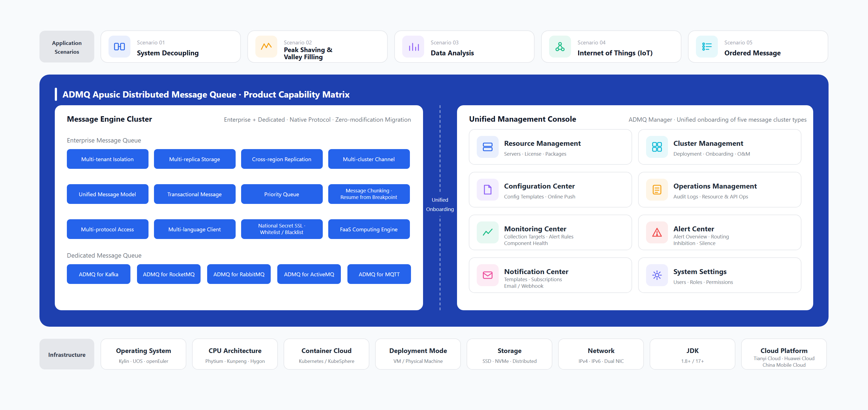The image size is (868, 410).
Task: Click the Storage SSD NVMe card
Action: point(509,354)
